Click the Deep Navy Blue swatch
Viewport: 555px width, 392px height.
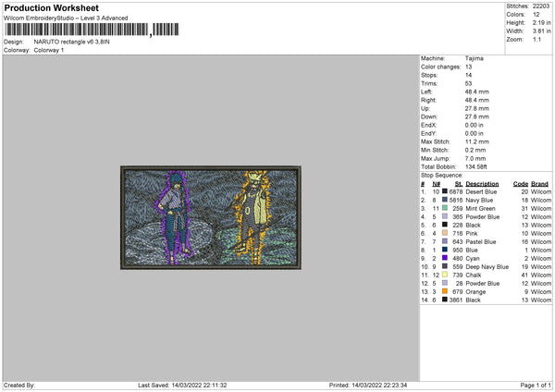445,266
